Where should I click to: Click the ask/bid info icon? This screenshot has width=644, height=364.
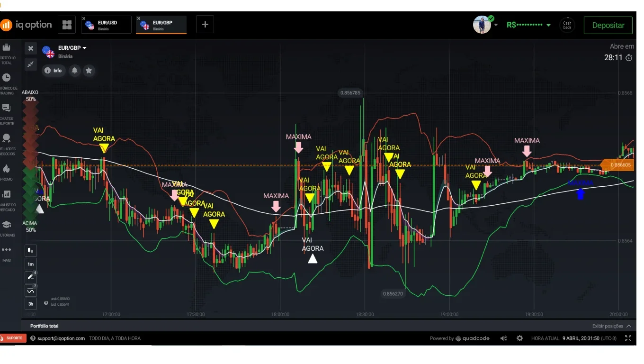click(x=46, y=302)
